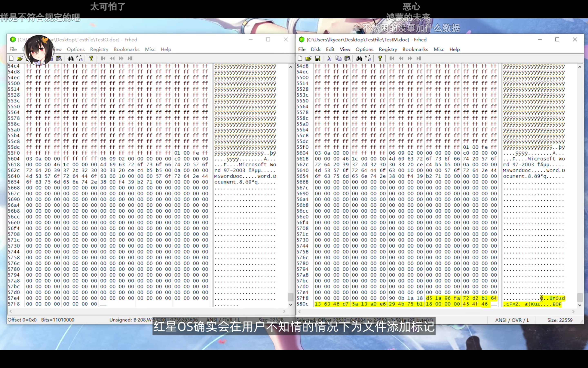Click New file icon in TestM.doc window
The height and width of the screenshot is (368, 588).
[300, 58]
